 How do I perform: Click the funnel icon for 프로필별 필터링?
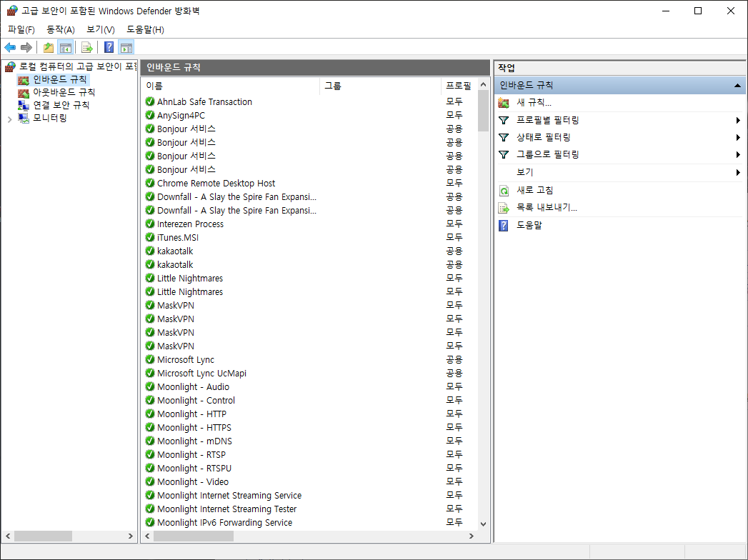503,120
